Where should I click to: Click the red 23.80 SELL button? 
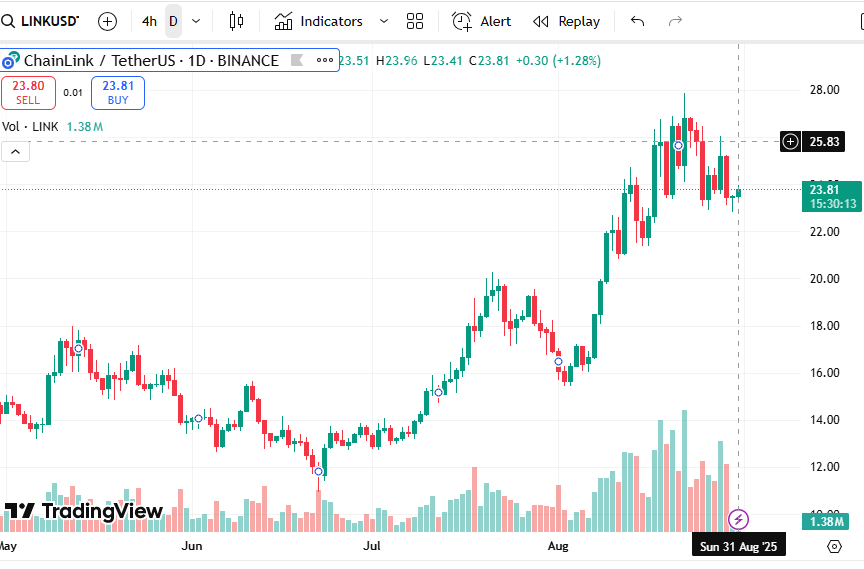tap(28, 93)
